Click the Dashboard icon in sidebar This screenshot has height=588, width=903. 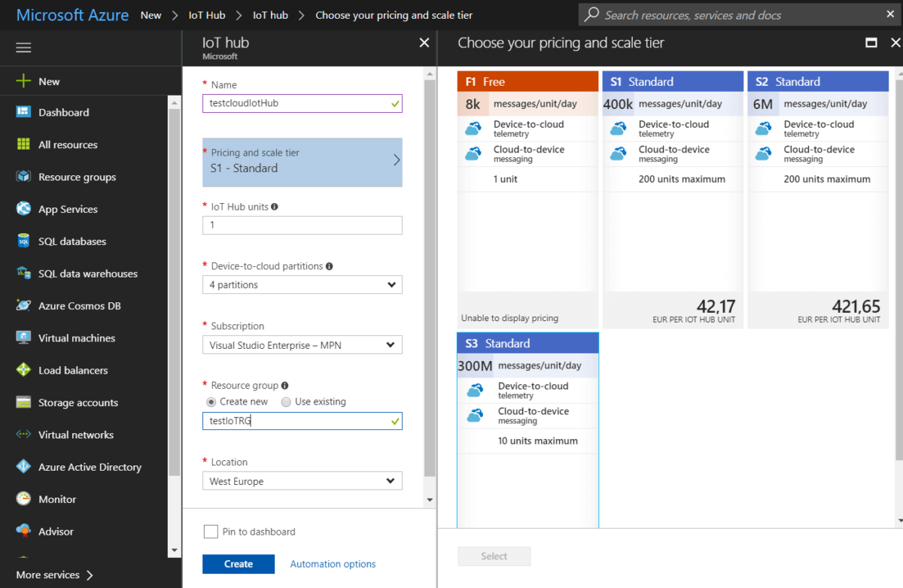pyautogui.click(x=23, y=112)
